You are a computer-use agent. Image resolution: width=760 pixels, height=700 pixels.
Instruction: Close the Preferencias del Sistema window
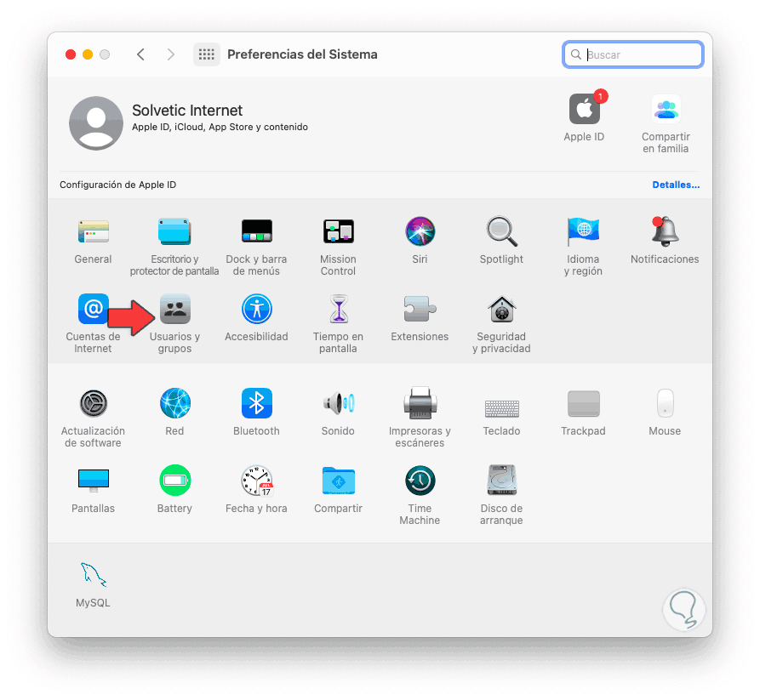coord(71,54)
